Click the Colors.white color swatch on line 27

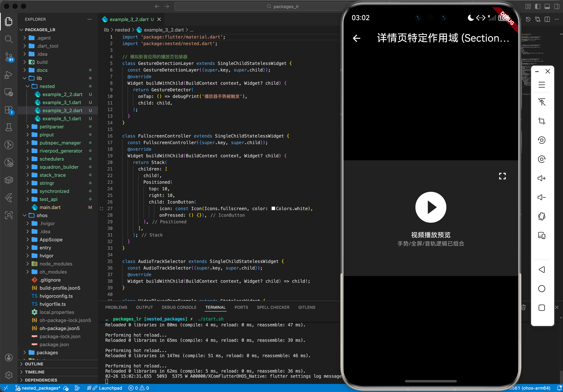(273, 208)
